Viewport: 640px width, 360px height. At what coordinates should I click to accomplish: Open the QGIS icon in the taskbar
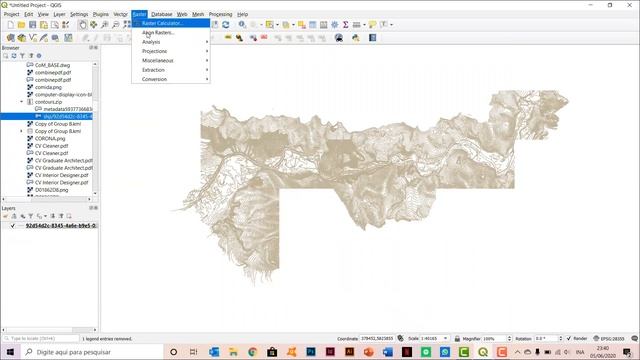pyautogui.click(x=483, y=352)
